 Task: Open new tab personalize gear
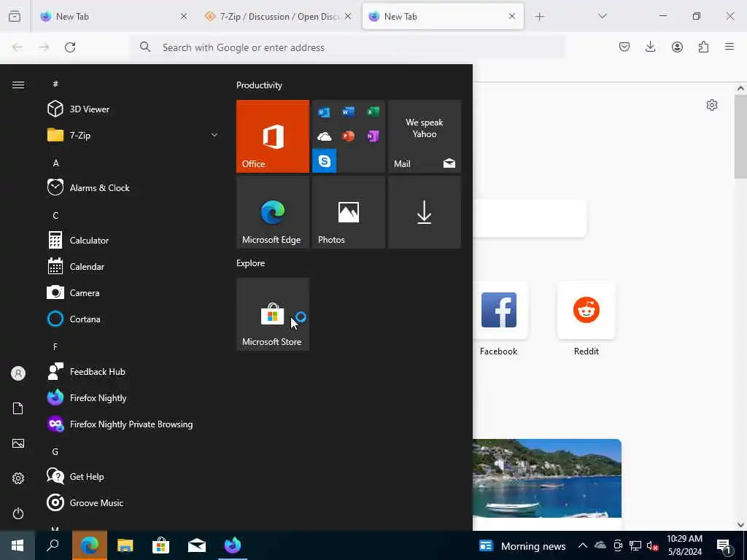click(x=712, y=105)
